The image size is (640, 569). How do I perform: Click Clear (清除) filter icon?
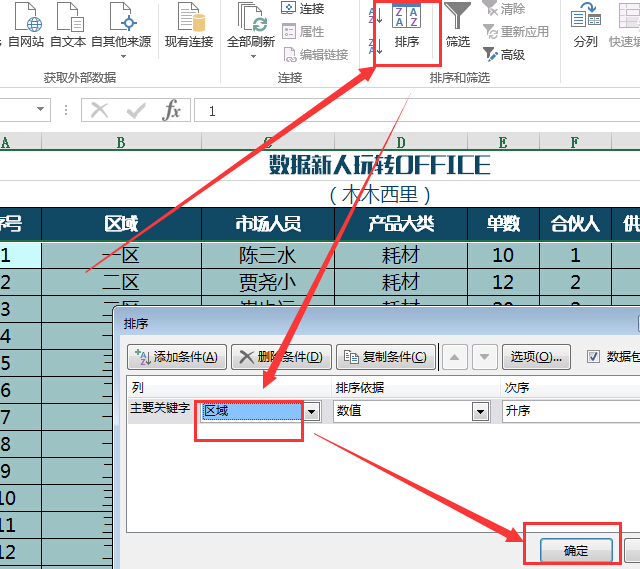[504, 8]
